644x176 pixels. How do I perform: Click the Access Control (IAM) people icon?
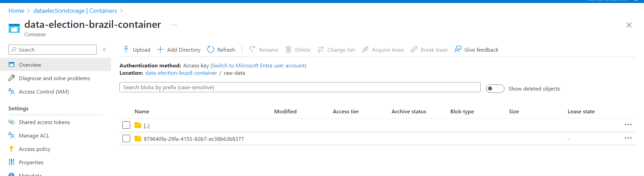[11, 92]
